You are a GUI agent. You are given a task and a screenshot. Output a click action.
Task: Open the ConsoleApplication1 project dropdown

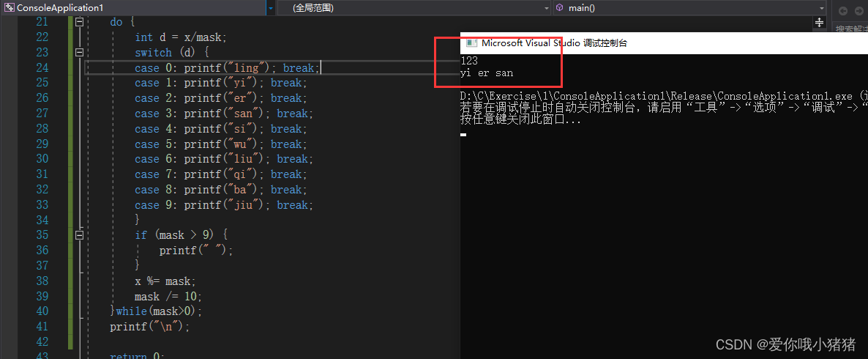(269, 8)
